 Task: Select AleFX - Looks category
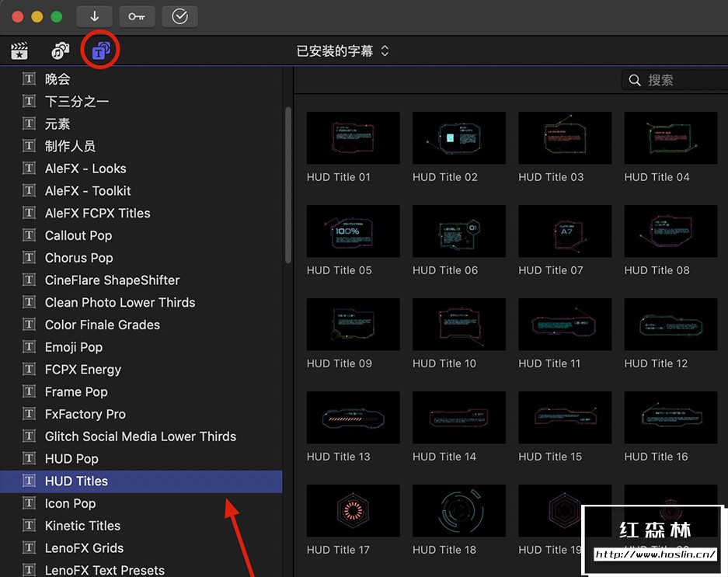click(x=141, y=169)
